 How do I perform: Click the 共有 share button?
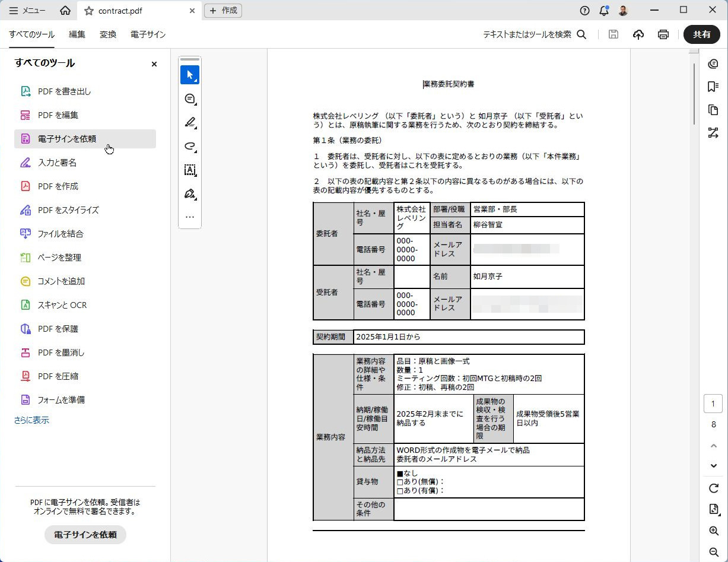tap(702, 34)
